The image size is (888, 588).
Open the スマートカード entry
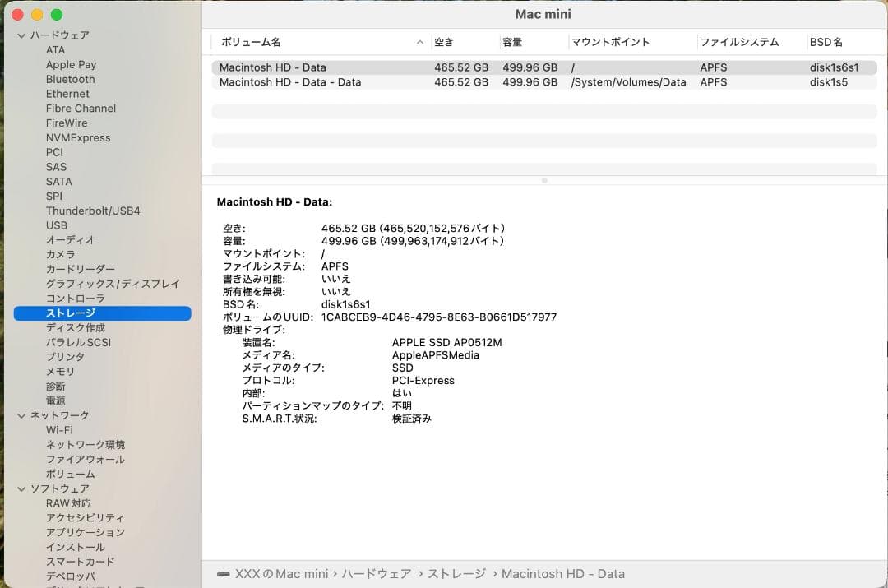pyautogui.click(x=81, y=562)
